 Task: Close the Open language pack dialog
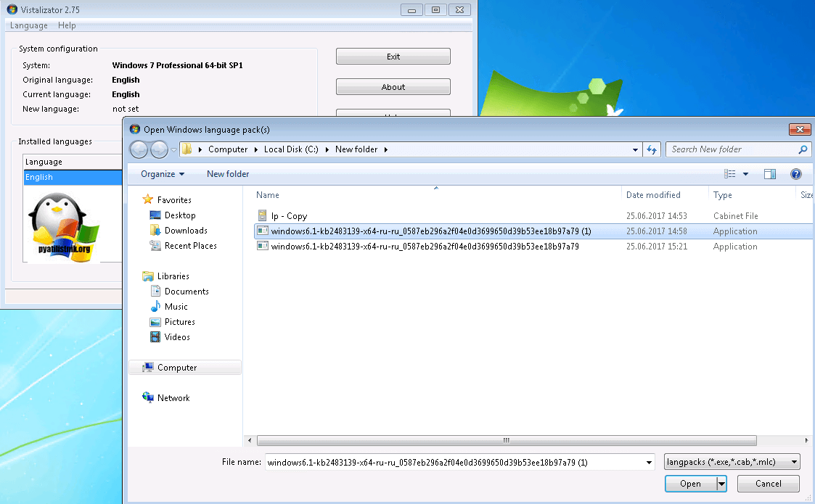800,129
